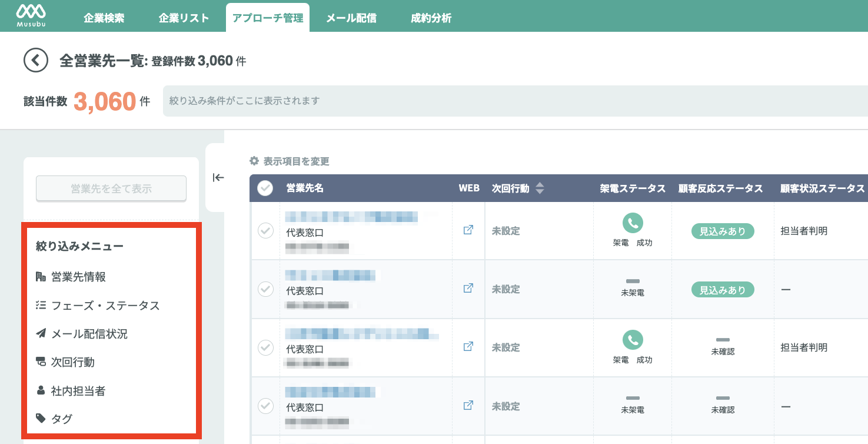The image size is (868, 444).
Task: Click 未確認 dash in fourth row
Action: 723,399
